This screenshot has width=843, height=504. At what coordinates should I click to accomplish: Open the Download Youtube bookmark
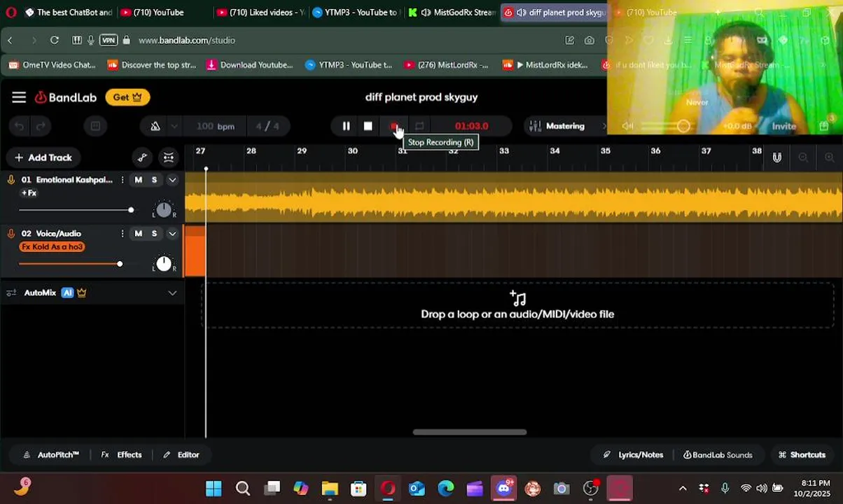click(249, 65)
